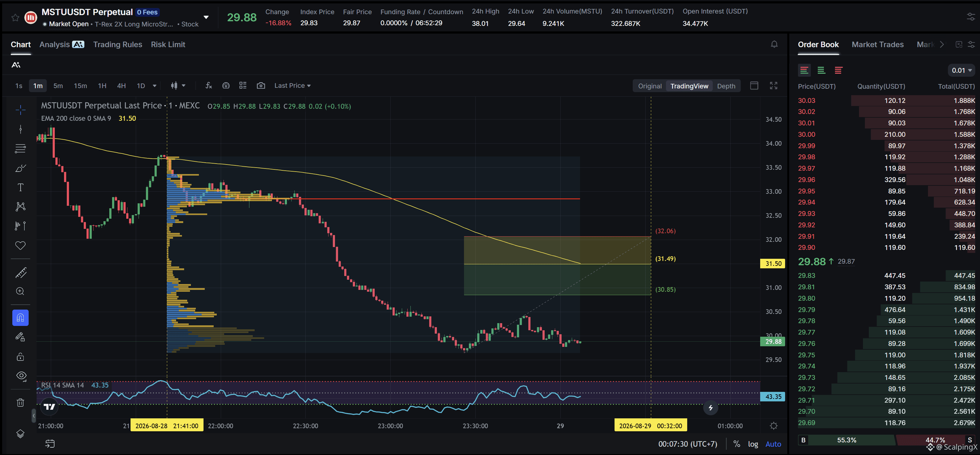Select the ruler measure tool
The height and width of the screenshot is (455, 980).
[21, 273]
